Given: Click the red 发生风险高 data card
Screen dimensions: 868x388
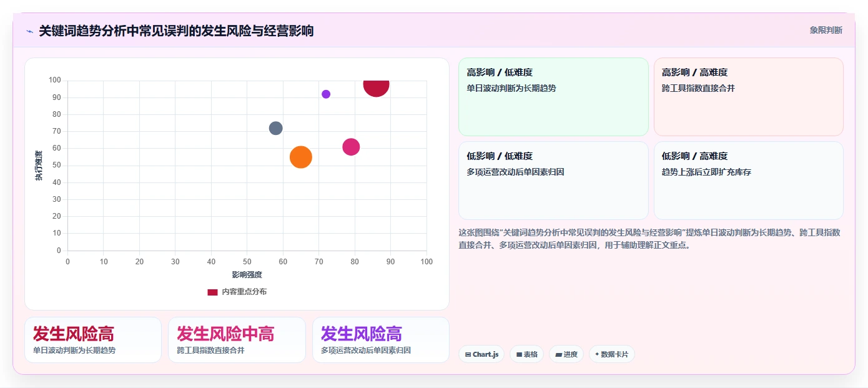Looking at the screenshot, I should tap(93, 340).
